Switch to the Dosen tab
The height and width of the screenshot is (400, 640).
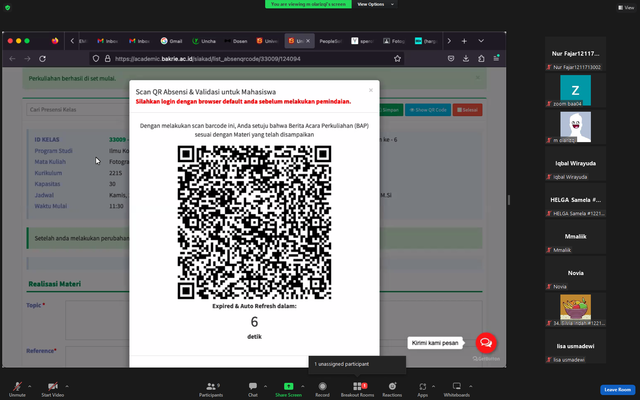tap(236, 41)
